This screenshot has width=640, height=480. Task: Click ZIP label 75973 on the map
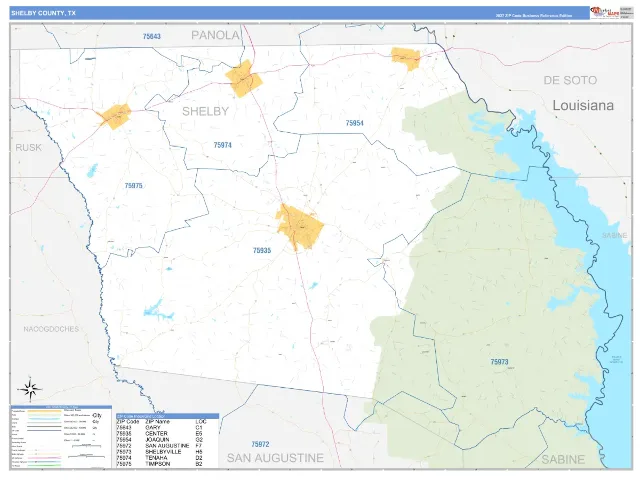coord(499,362)
